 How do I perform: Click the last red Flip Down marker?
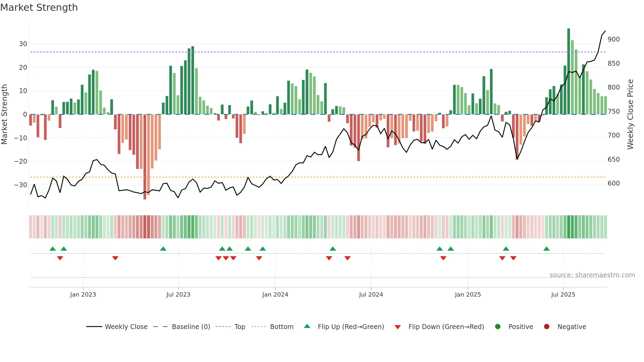[513, 258]
